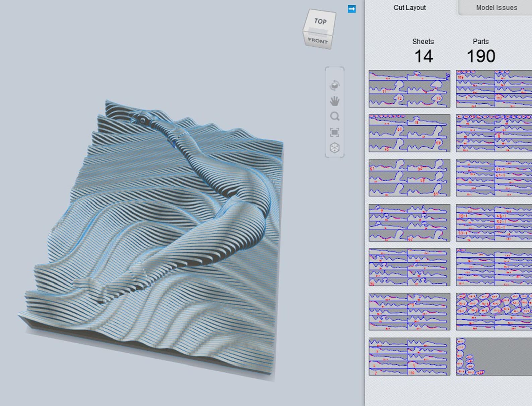Select sheet thumbnail containing part 109
The width and height of the screenshot is (532, 406).
click(494, 89)
